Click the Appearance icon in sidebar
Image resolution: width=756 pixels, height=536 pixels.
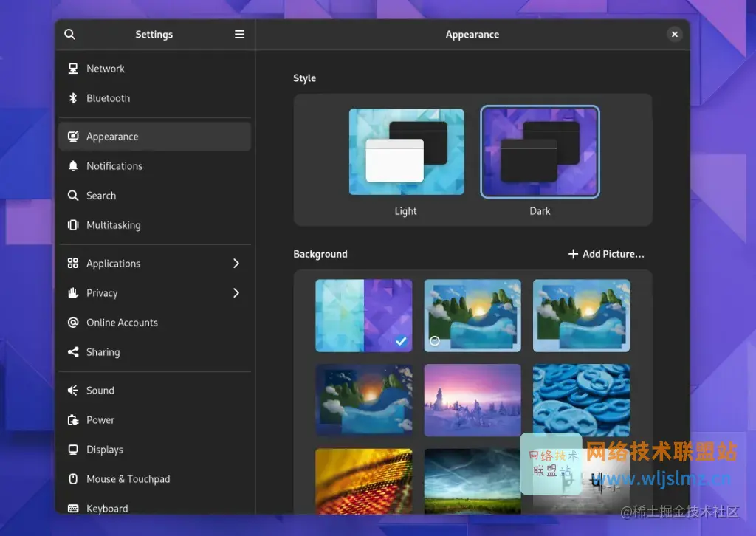(73, 137)
